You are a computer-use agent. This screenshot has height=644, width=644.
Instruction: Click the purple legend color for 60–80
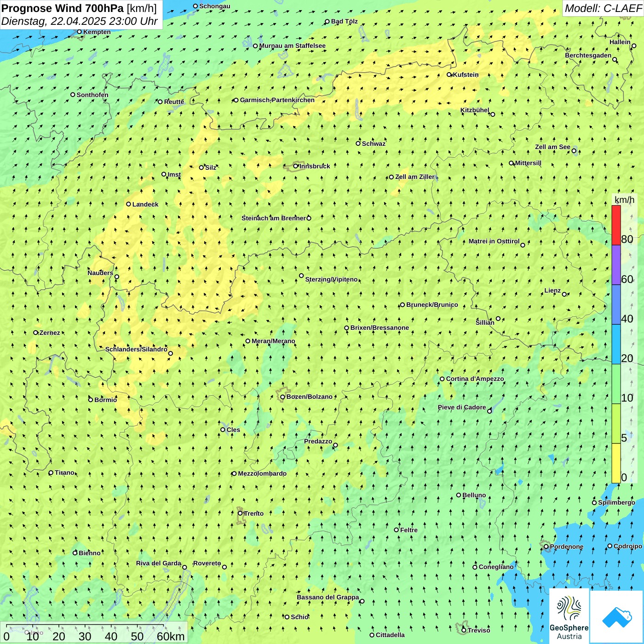tap(616, 265)
